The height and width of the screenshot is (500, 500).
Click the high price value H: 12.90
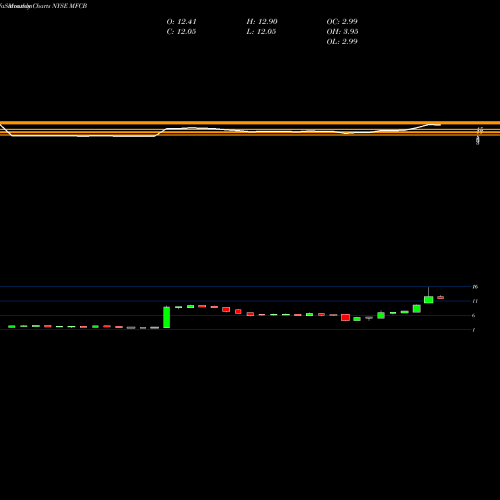coord(262,22)
